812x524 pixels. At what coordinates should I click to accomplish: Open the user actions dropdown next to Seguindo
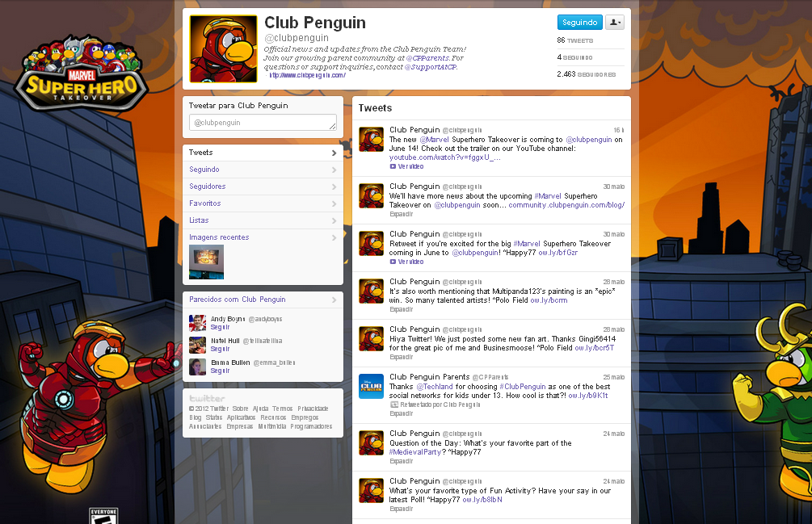(615, 23)
